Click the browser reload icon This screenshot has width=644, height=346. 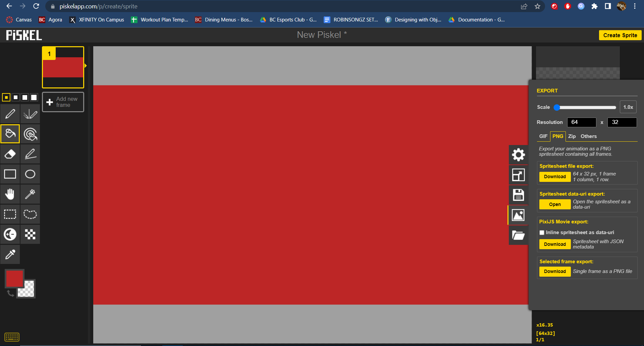(36, 6)
